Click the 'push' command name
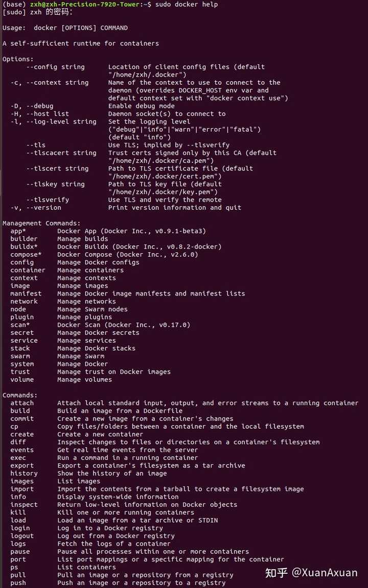 click(x=18, y=583)
